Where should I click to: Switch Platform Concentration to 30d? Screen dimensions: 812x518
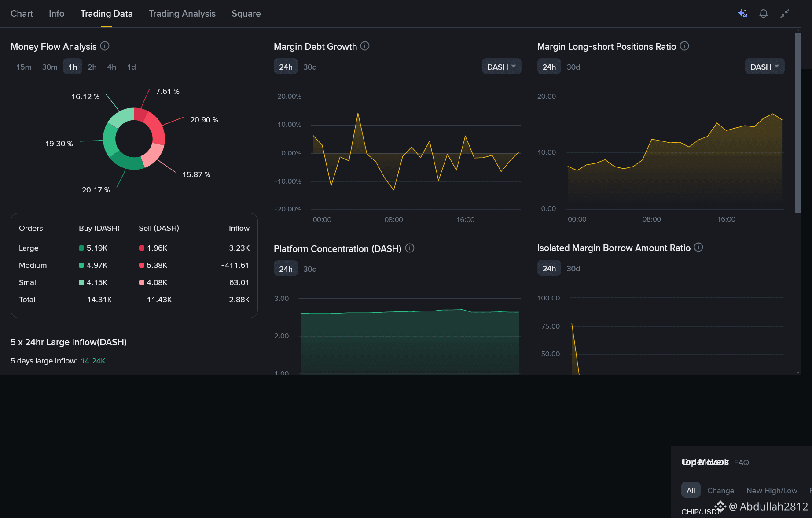pyautogui.click(x=310, y=269)
